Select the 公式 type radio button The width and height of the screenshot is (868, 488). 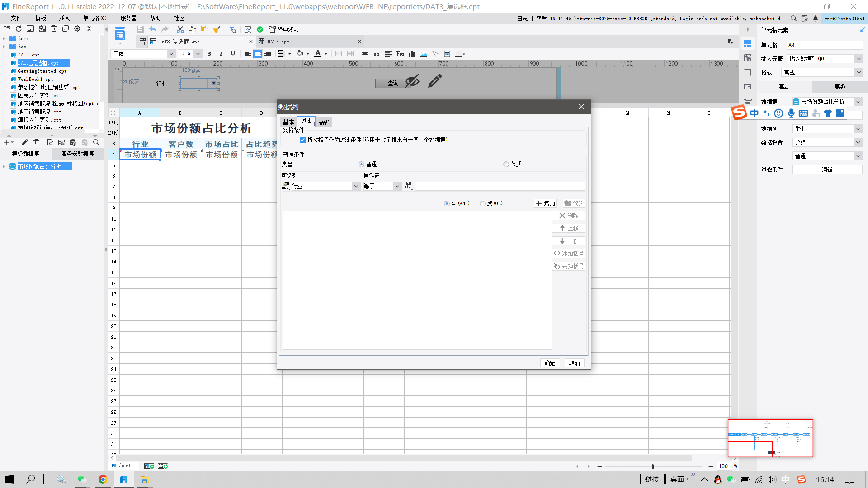pos(506,164)
